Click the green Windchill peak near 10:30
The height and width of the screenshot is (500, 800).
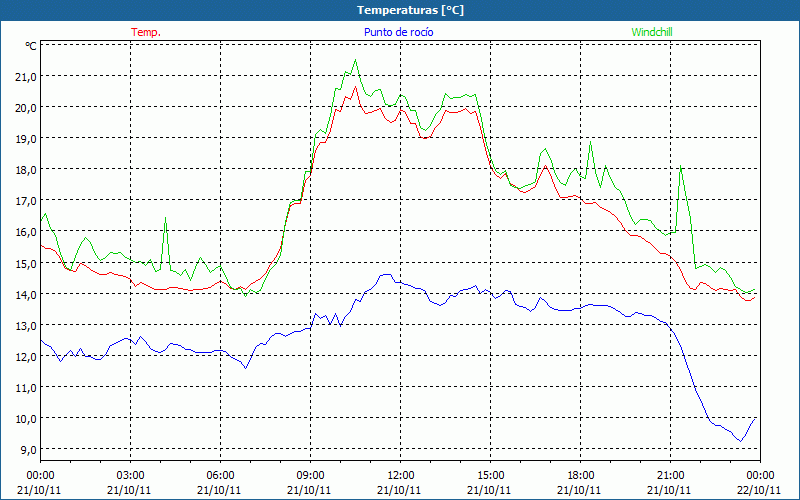[x=355, y=60]
